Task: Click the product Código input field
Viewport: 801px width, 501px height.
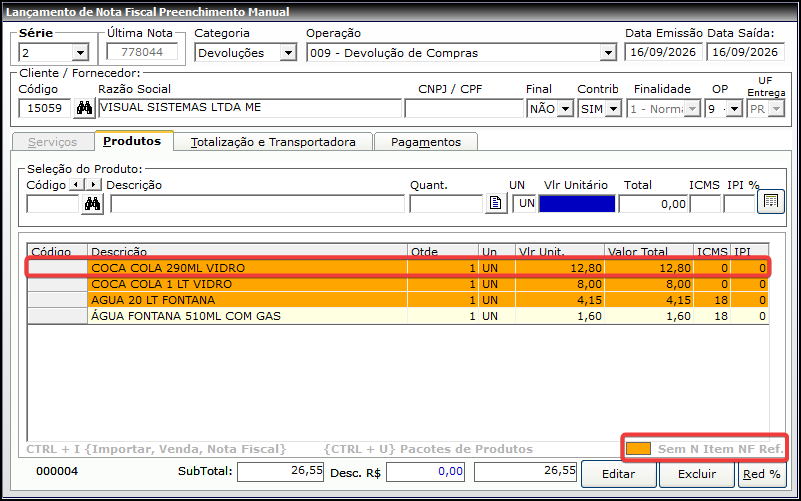Action: [53, 204]
